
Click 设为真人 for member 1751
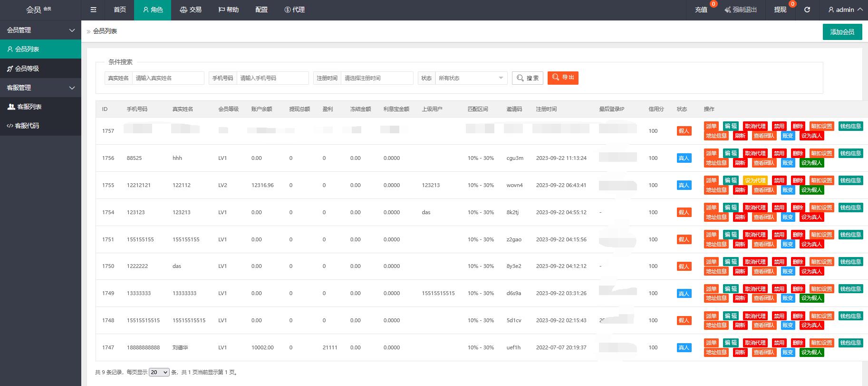(811, 244)
